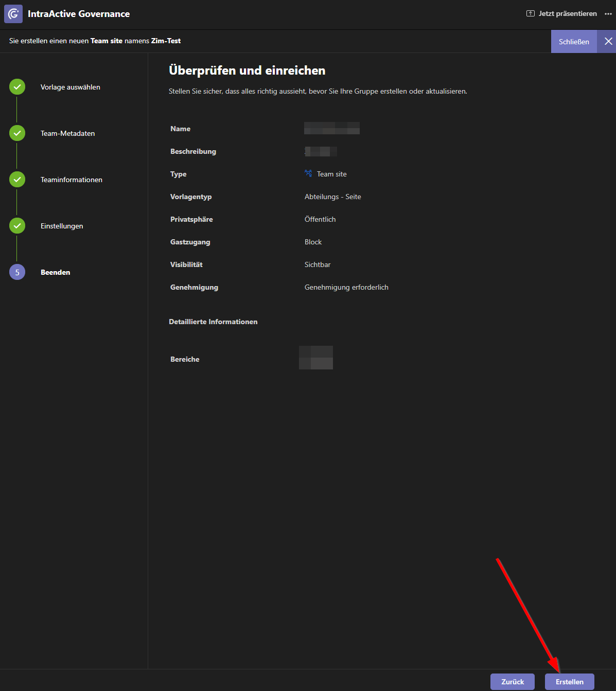Click the Genehmigung erforderlich value
This screenshot has height=691, width=616.
point(346,287)
